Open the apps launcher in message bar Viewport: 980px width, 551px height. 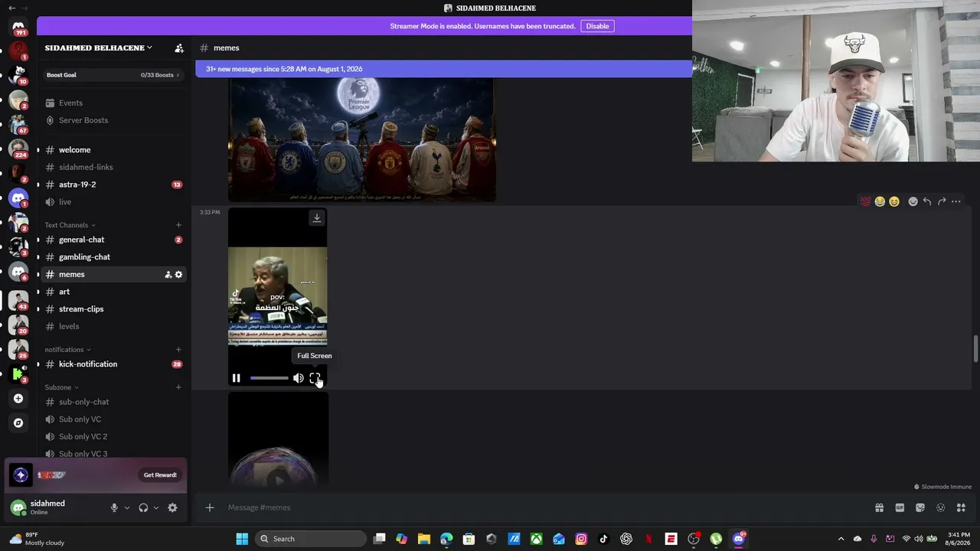pos(962,507)
